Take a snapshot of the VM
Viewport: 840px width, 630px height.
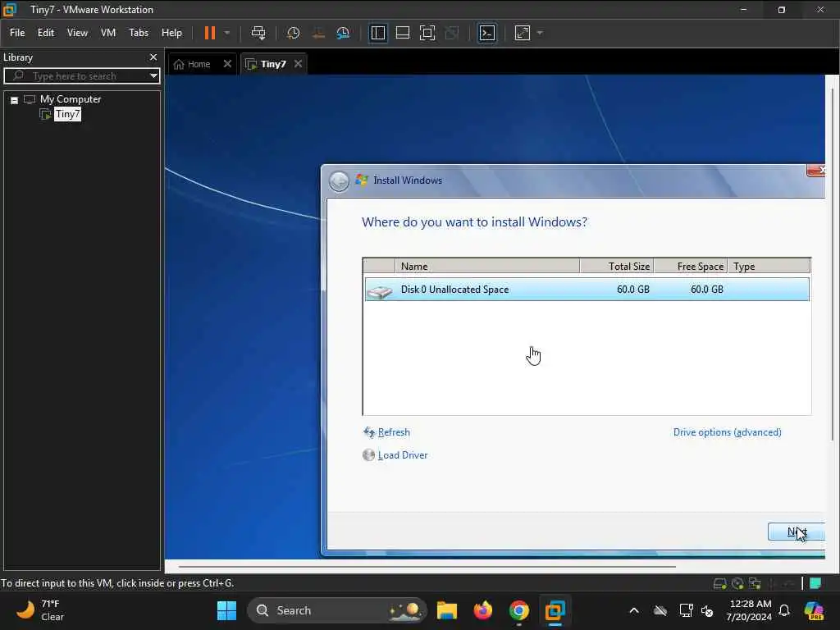[293, 33]
